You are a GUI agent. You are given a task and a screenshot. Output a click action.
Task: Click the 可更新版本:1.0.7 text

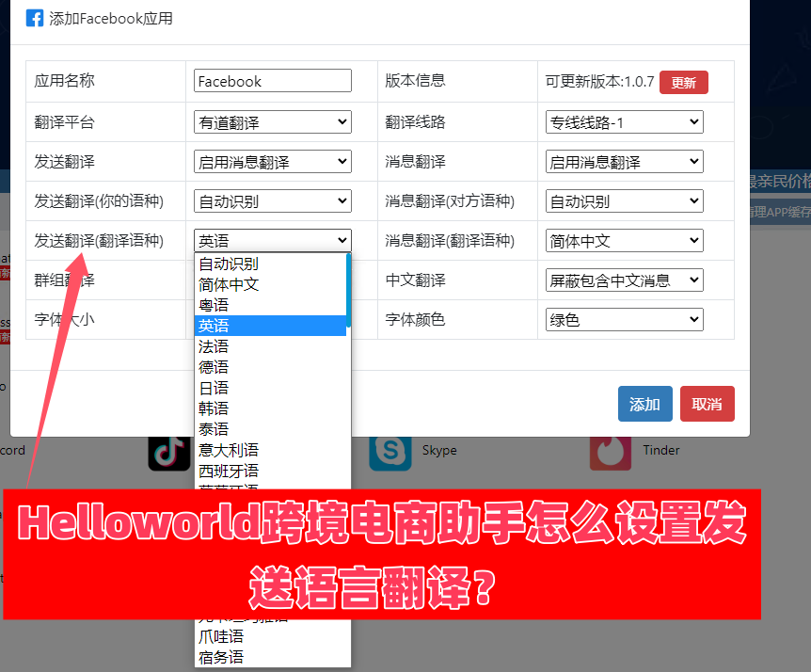click(x=599, y=81)
